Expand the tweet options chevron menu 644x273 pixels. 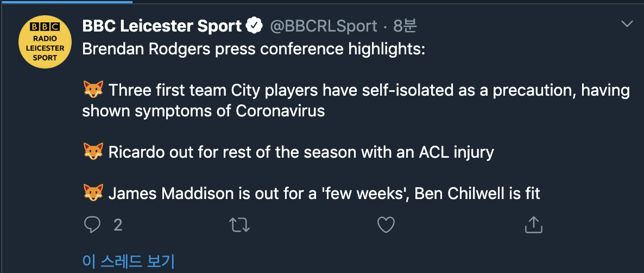(627, 24)
